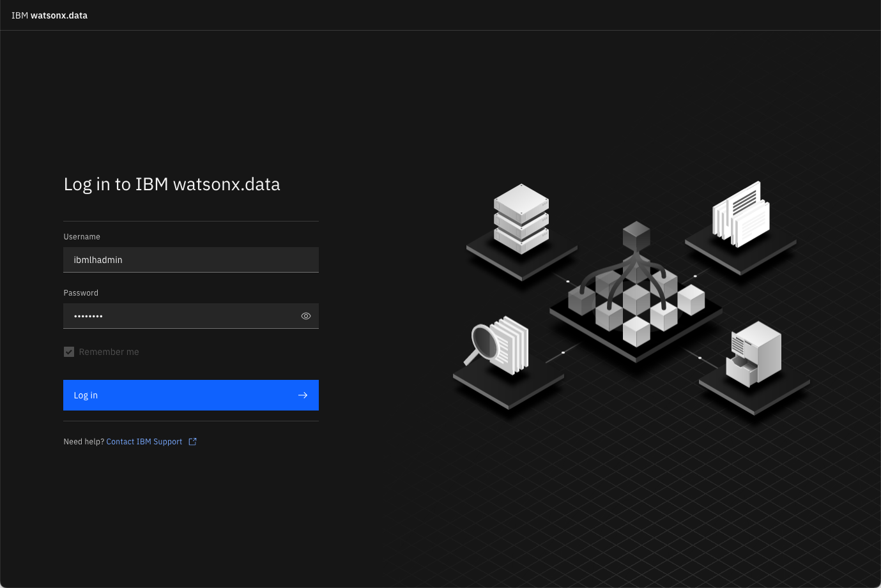Open the Contact IBM Support link
881x588 pixels.
pyautogui.click(x=144, y=442)
